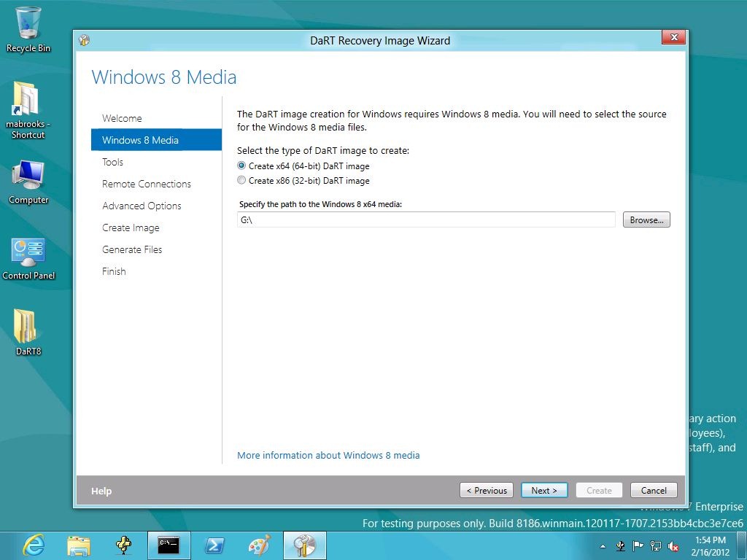
Task: Click the Browse... button
Action: coord(646,219)
